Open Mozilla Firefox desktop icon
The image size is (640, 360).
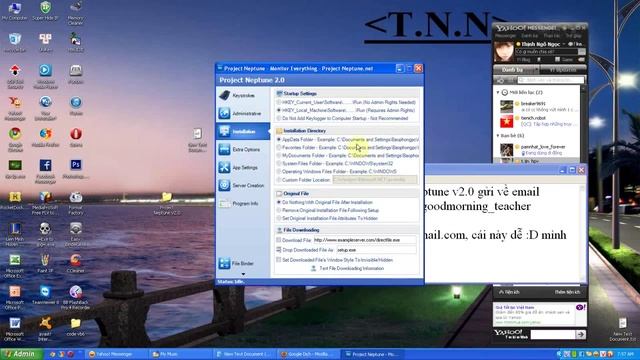tap(45, 137)
